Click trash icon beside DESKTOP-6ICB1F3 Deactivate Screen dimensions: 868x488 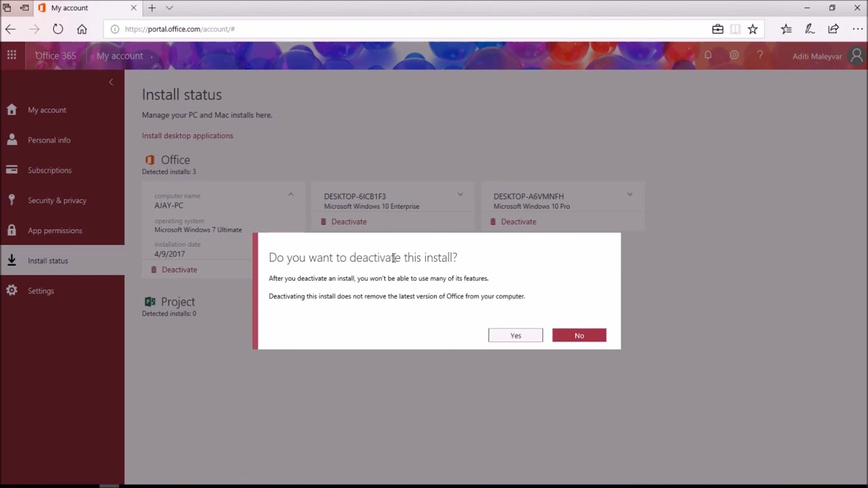coord(323,222)
